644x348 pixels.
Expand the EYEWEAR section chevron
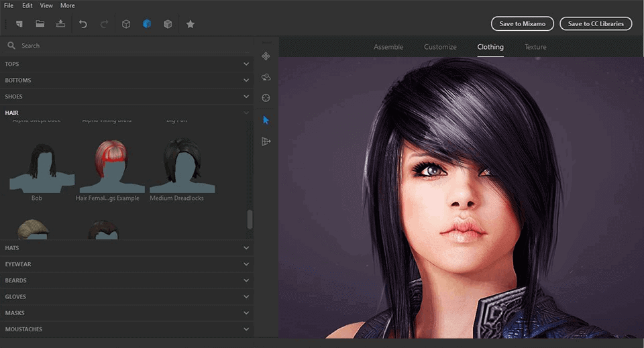[x=246, y=264]
